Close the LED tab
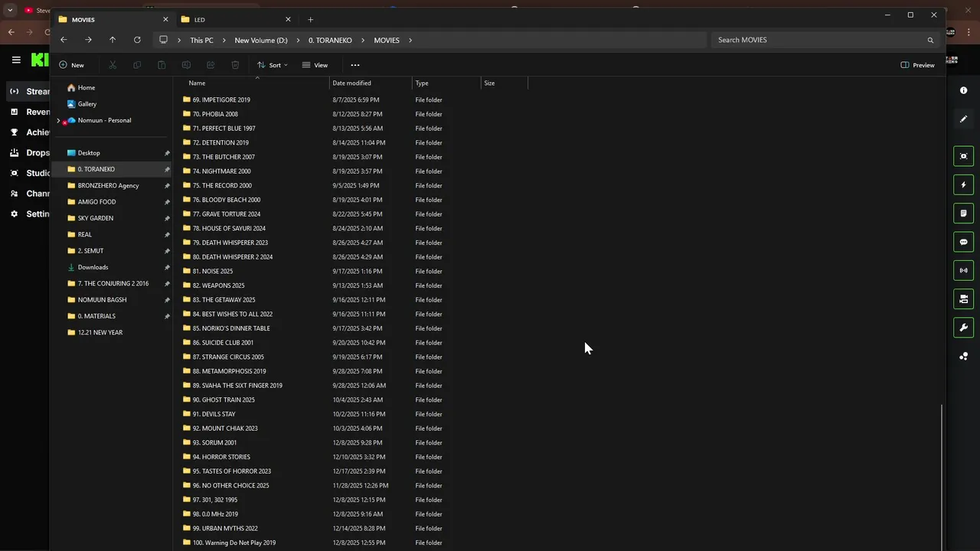This screenshot has height=551, width=980. [x=288, y=19]
